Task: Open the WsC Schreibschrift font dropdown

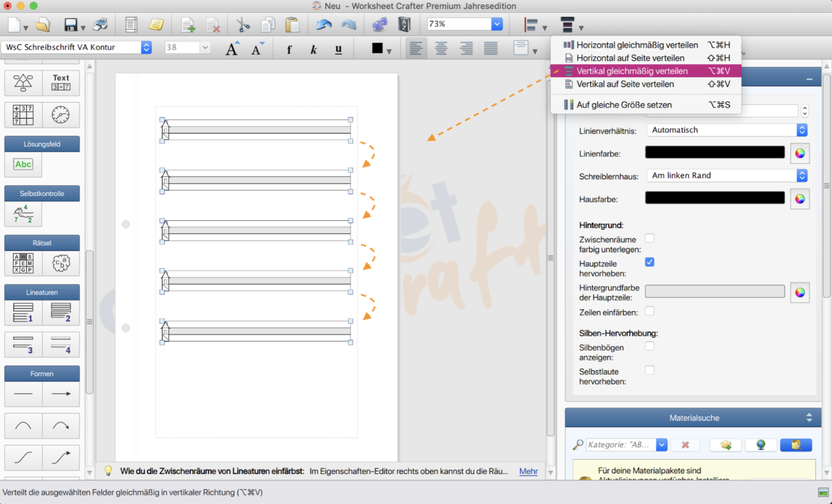Action: click(146, 47)
